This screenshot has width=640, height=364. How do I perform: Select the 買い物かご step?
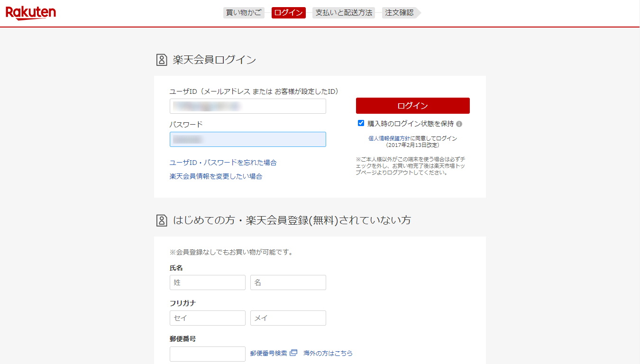coord(244,13)
